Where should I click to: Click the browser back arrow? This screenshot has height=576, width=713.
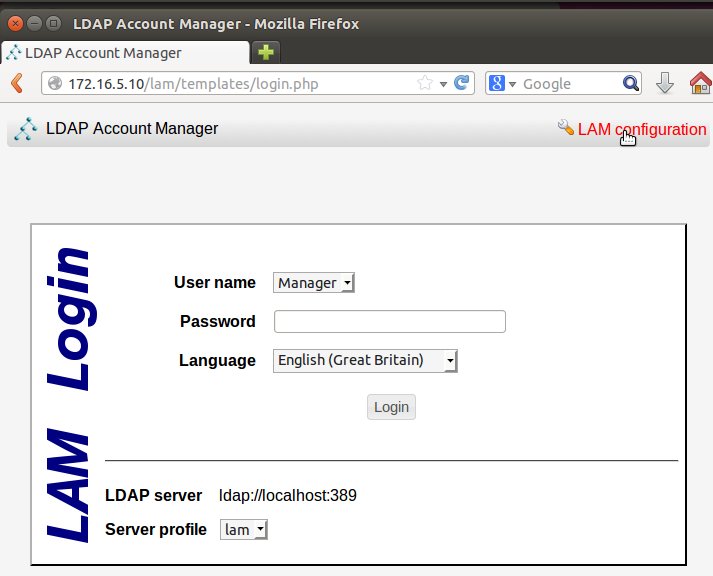click(17, 83)
